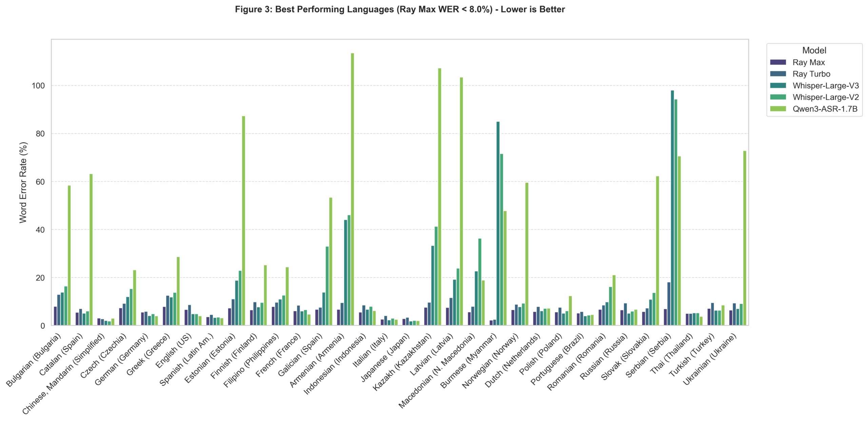
Task: Click the Ray Turbo legend color swatch
Action: (x=777, y=74)
